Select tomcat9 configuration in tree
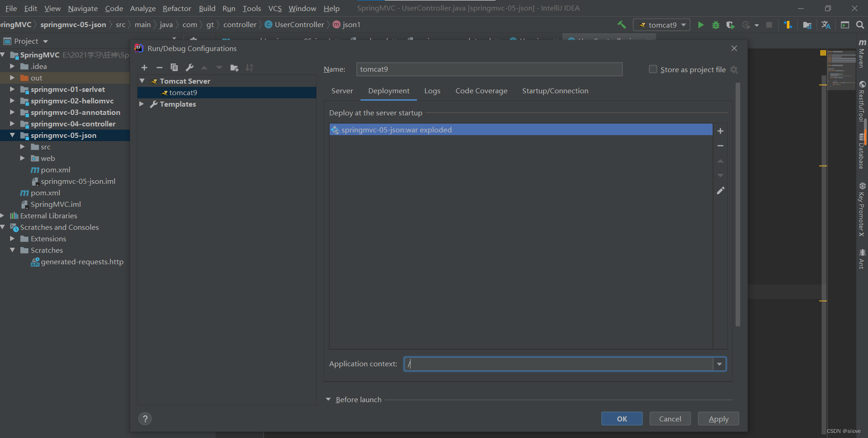The width and height of the screenshot is (868, 438). click(x=227, y=92)
